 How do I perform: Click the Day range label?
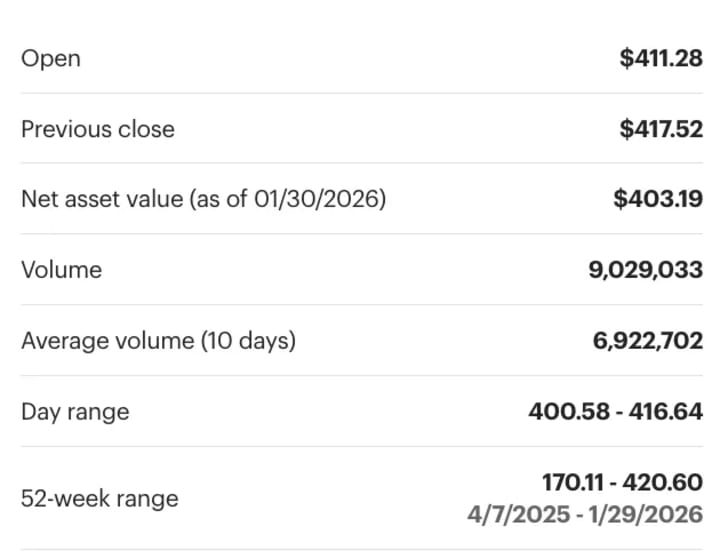tap(75, 411)
